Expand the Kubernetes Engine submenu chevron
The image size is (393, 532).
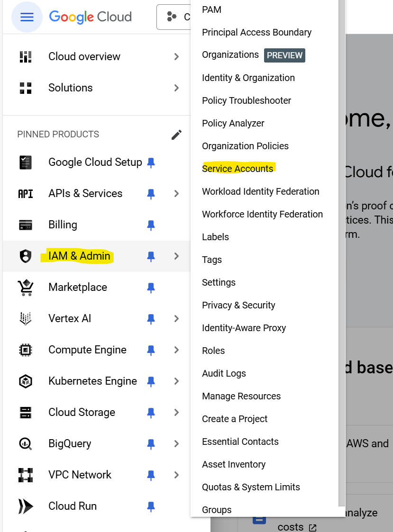tap(176, 381)
